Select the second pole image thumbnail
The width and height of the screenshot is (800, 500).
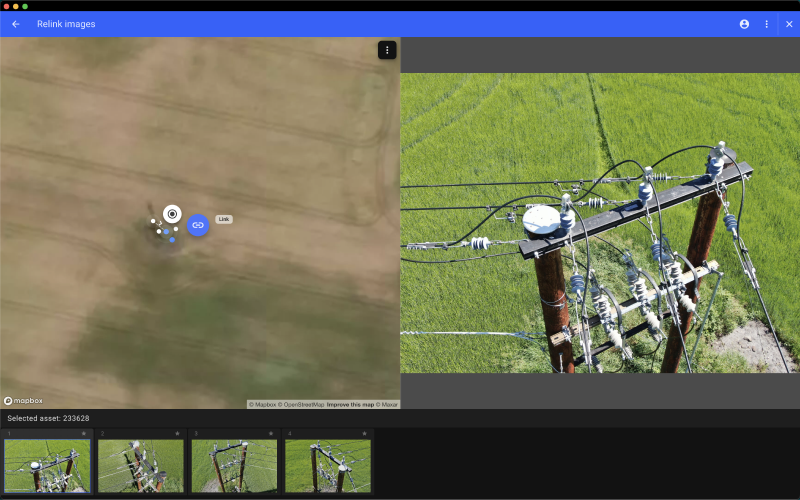click(x=141, y=466)
